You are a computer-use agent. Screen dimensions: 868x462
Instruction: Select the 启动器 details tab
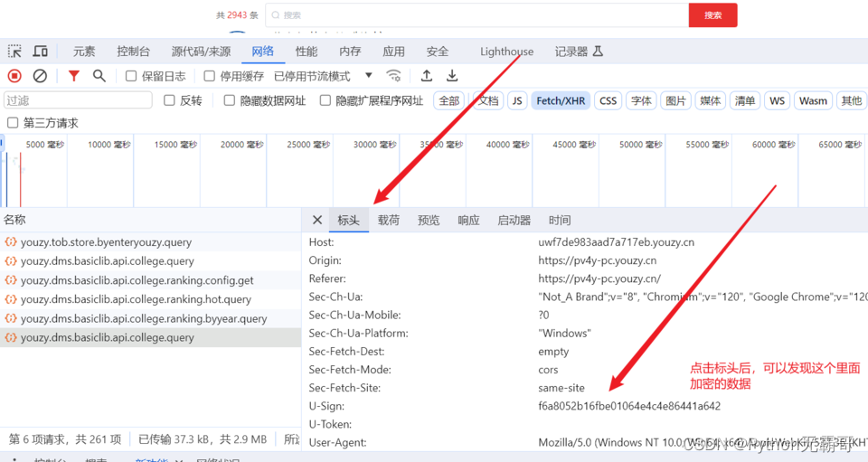pos(514,221)
